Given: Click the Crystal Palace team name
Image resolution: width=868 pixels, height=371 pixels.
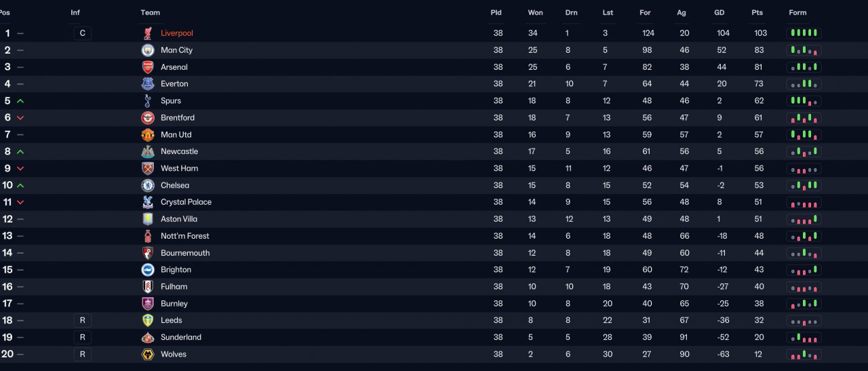Looking at the screenshot, I should (186, 202).
